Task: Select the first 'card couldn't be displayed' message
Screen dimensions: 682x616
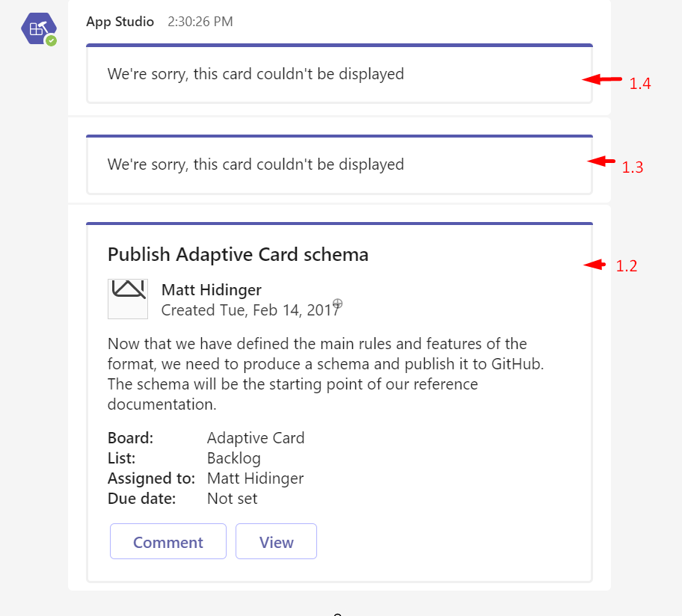Action: [x=254, y=73]
